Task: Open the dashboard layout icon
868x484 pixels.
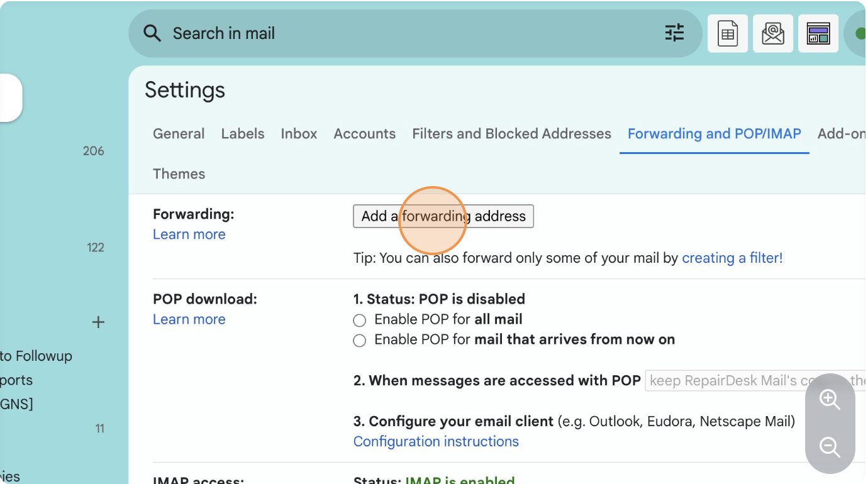Action: coord(818,33)
